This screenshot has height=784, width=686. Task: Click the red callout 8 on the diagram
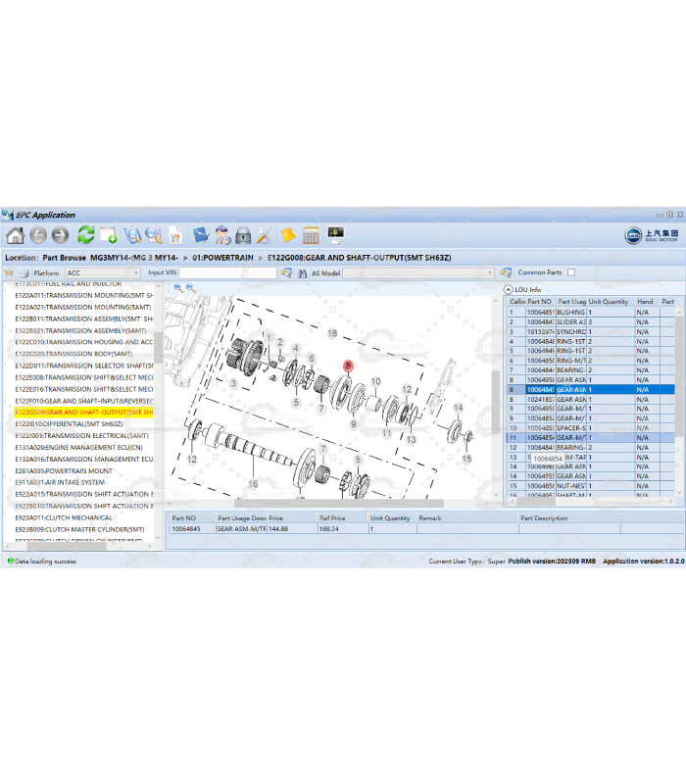pos(347,366)
